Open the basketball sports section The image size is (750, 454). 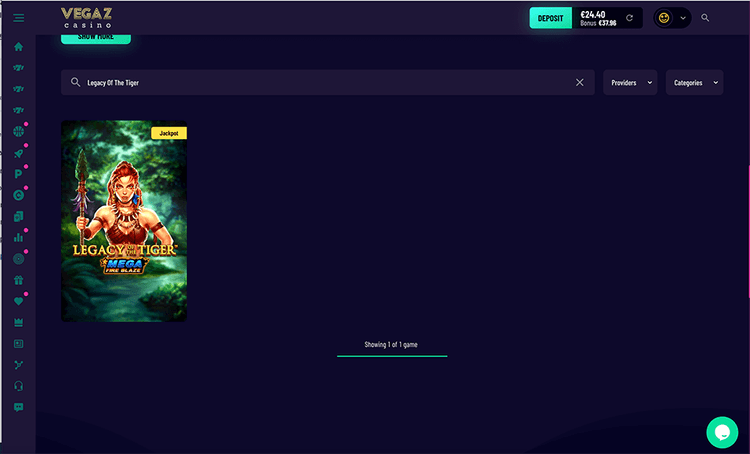[x=19, y=131]
